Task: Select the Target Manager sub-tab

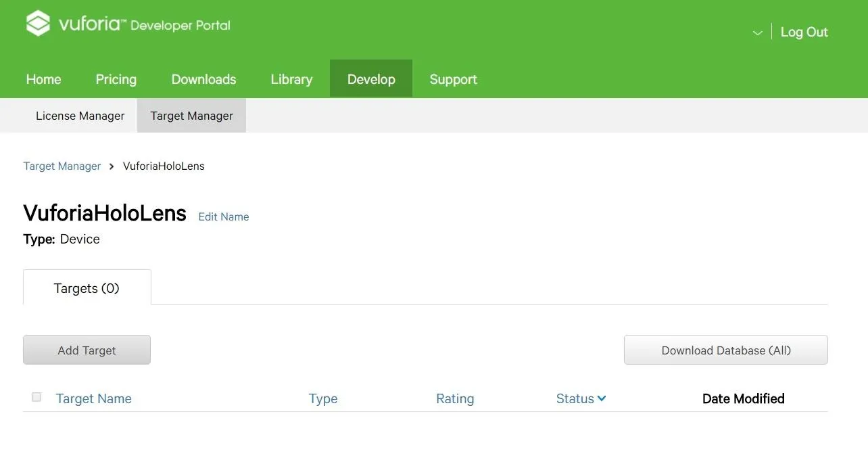Action: 191,116
